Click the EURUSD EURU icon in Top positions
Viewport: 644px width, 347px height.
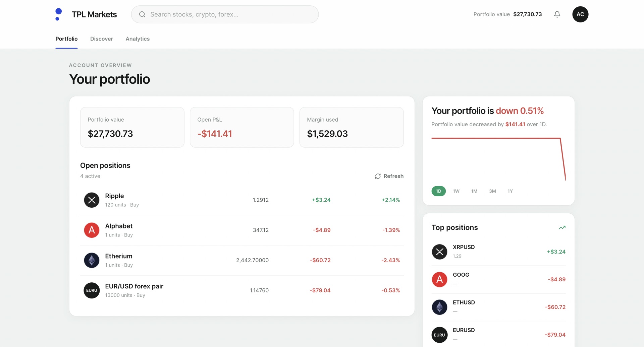tap(439, 335)
